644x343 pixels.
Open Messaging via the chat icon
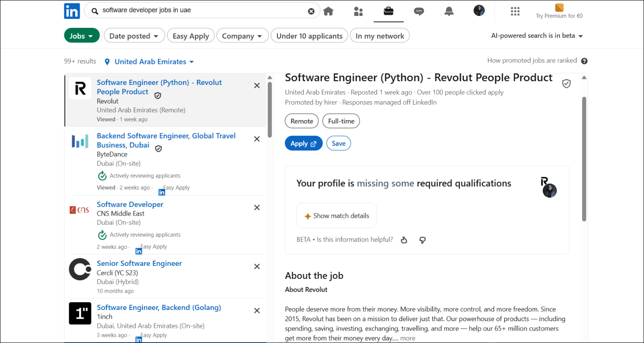419,11
